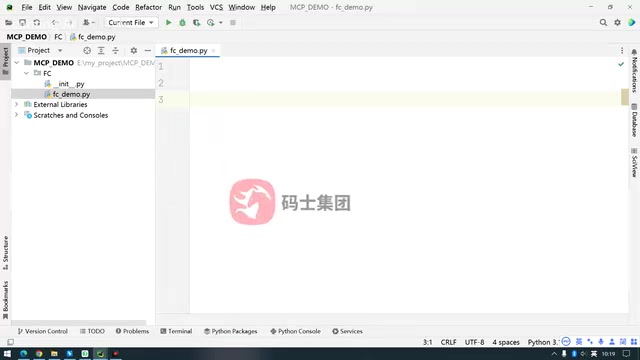The width and height of the screenshot is (640, 360).
Task: Open the SciView side panel
Action: (634, 162)
